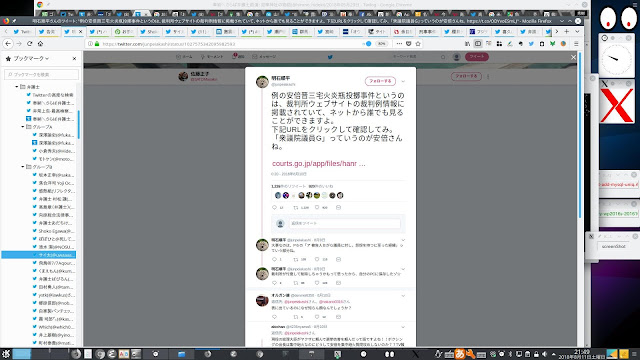
Task: Focus the bookmark search field
Action: (x=41, y=74)
